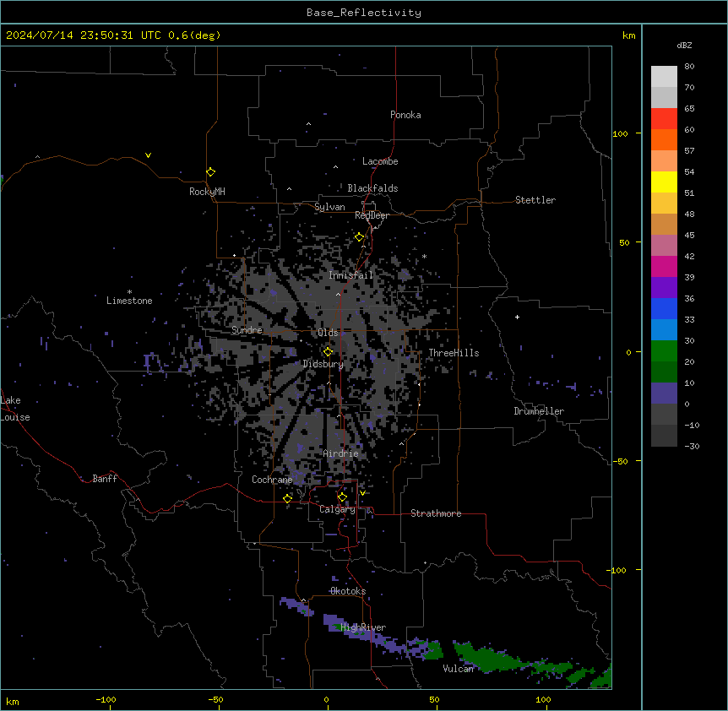Click the Innisfail label
The width and height of the screenshot is (728, 711).
[350, 275]
